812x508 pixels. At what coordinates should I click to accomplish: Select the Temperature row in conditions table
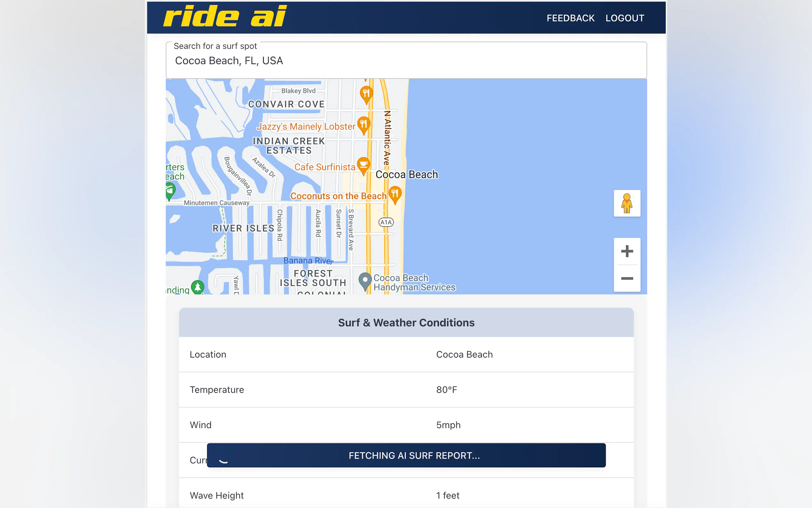tap(406, 390)
